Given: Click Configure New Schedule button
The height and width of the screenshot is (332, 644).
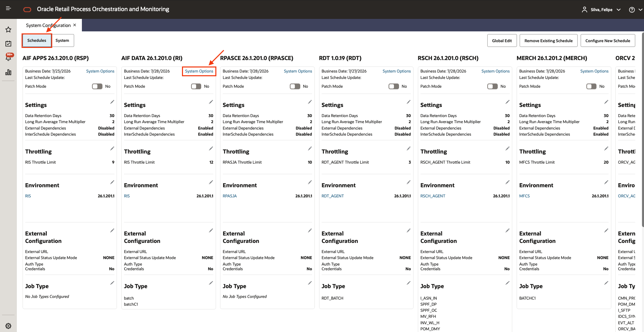Looking at the screenshot, I should click(x=608, y=40).
